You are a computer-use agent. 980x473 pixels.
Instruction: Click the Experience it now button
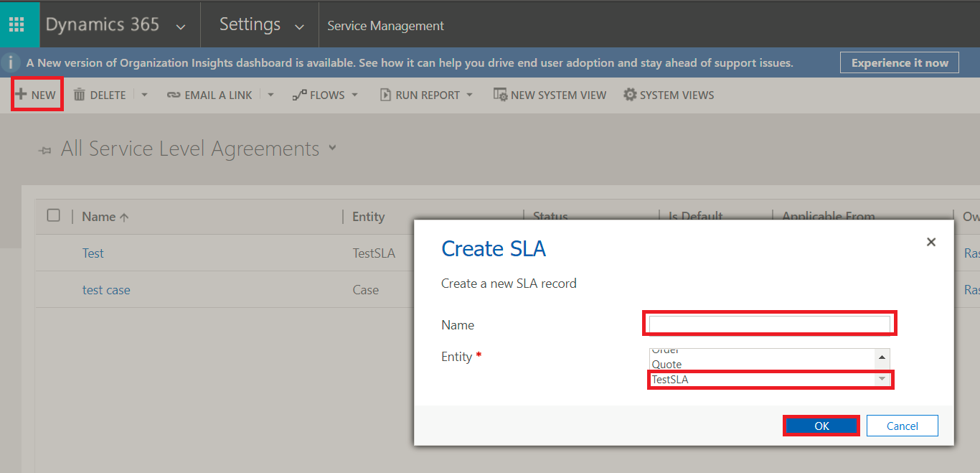pos(899,62)
